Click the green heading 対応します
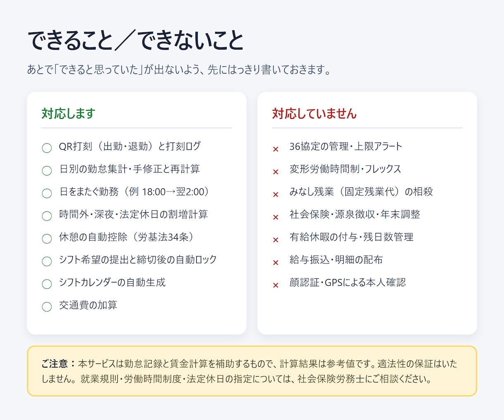 (x=69, y=114)
